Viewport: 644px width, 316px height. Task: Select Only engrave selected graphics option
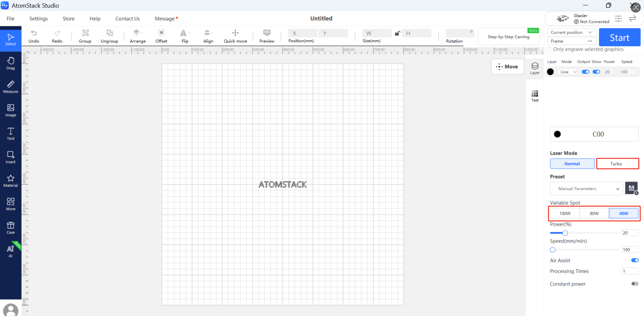(x=549, y=49)
